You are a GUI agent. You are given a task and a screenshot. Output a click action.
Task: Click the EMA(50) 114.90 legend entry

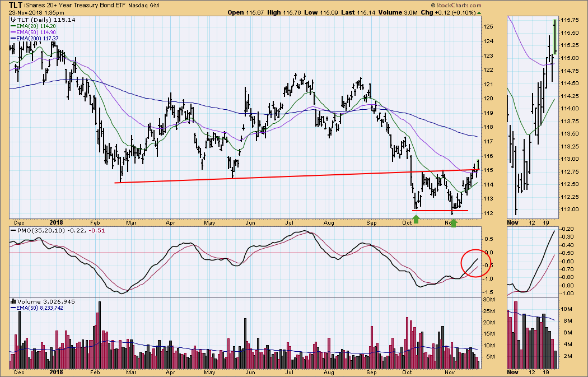point(36,32)
